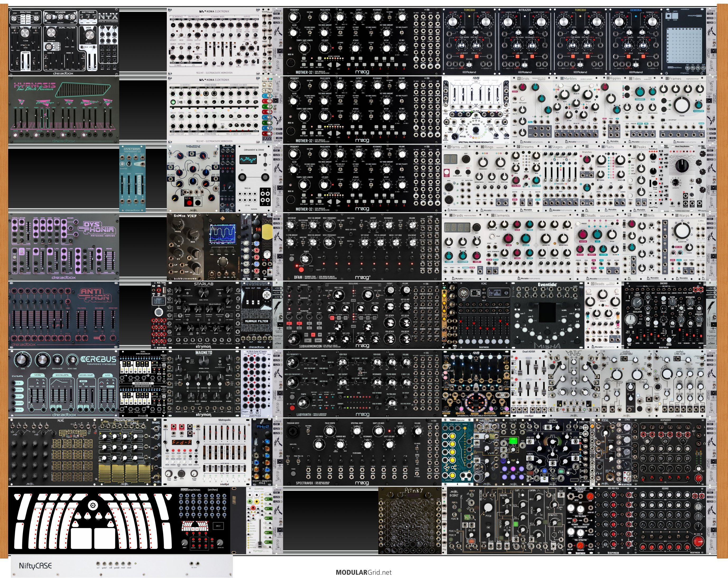Click the Phonogene module
The height and width of the screenshot is (578, 728).
193,178
